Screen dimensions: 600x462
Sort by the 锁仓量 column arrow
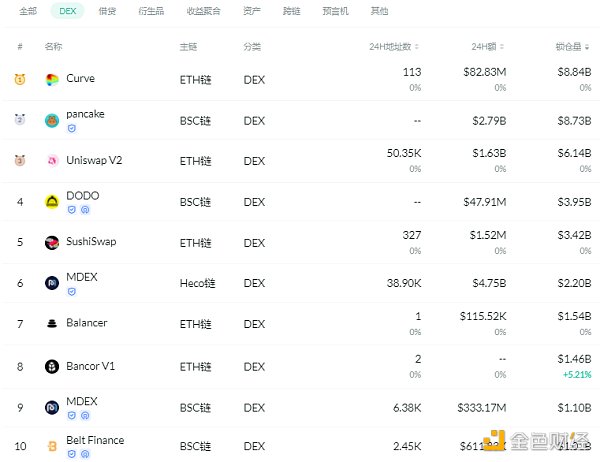pyautogui.click(x=587, y=47)
